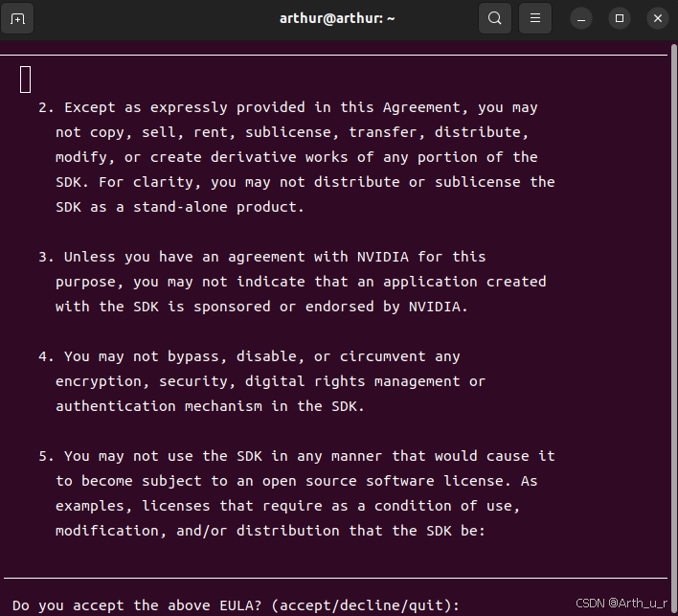
Task: Click the text 'endorsed by NVIDIA.'
Action: click(387, 307)
